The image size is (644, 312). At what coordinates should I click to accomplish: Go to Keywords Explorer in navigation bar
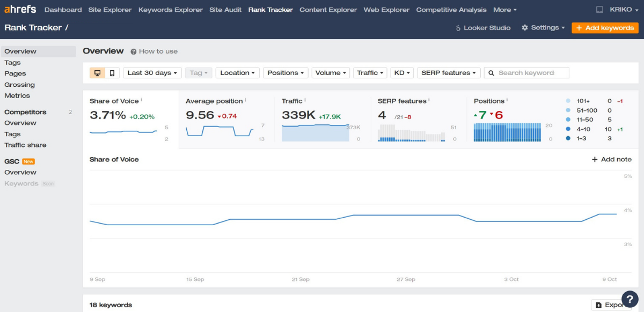[171, 10]
